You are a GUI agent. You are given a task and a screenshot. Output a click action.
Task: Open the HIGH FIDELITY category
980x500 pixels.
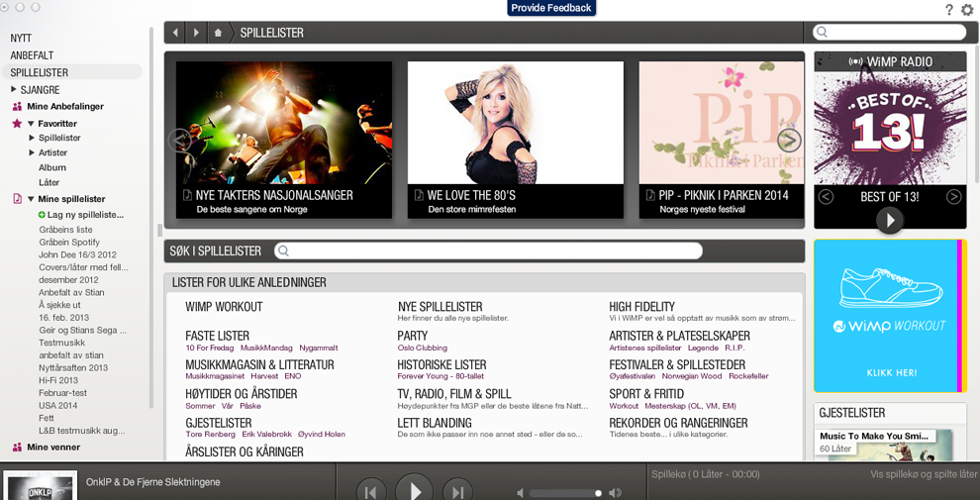point(641,307)
